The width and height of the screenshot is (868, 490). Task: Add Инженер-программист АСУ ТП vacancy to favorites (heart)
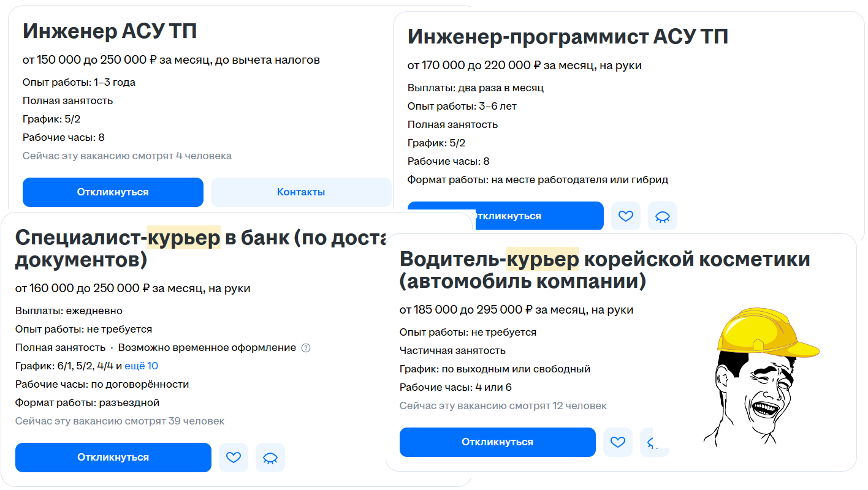coord(626,216)
